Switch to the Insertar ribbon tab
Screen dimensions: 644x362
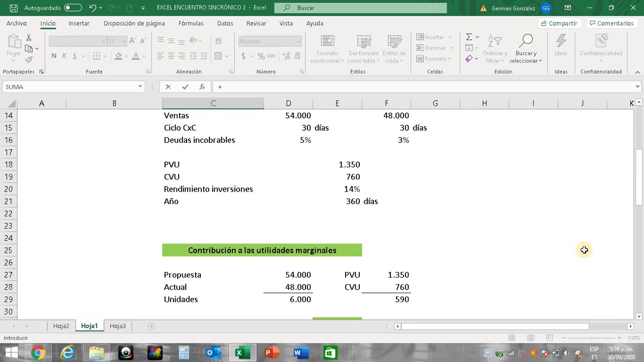[x=79, y=24]
